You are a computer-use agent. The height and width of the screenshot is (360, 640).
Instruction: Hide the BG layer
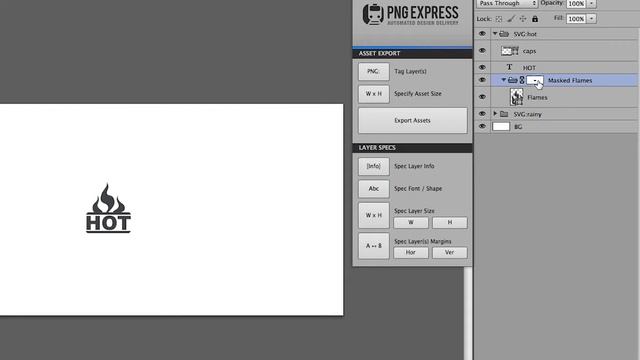[482, 127]
